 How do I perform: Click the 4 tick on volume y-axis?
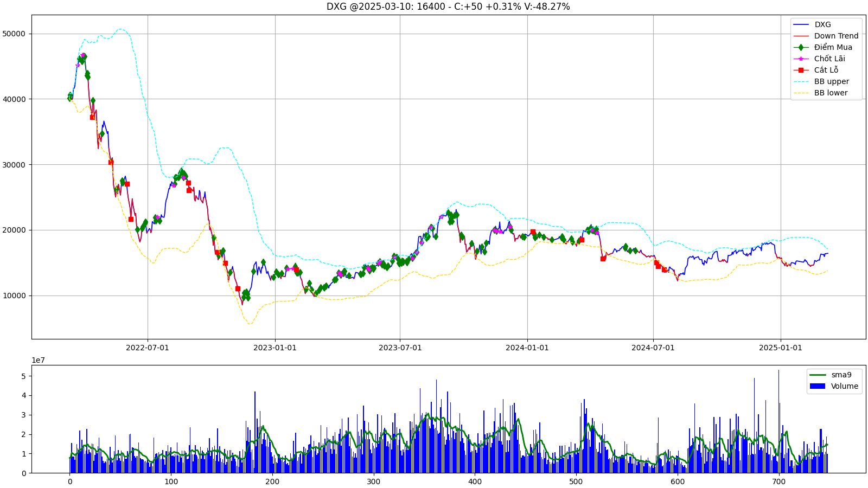tap(23, 396)
